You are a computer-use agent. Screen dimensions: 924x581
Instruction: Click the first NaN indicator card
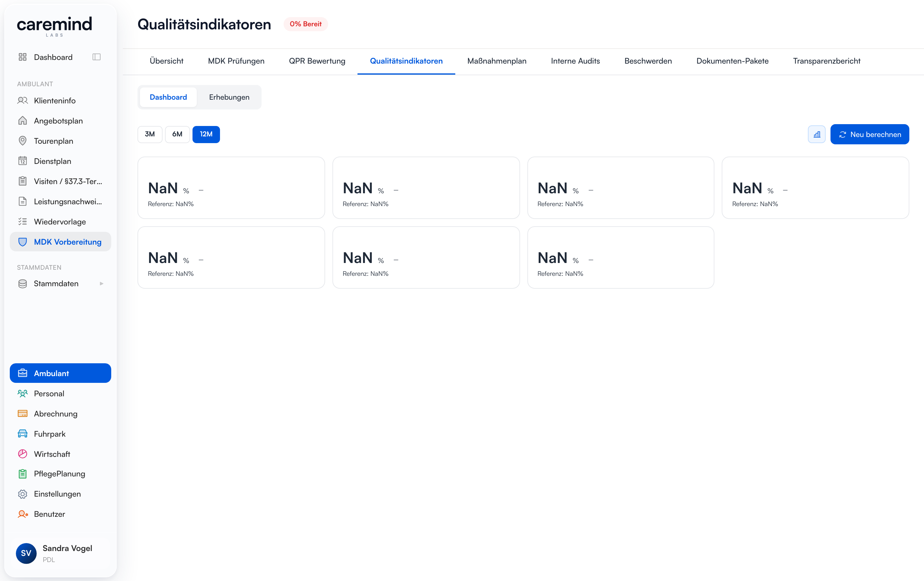coord(231,188)
